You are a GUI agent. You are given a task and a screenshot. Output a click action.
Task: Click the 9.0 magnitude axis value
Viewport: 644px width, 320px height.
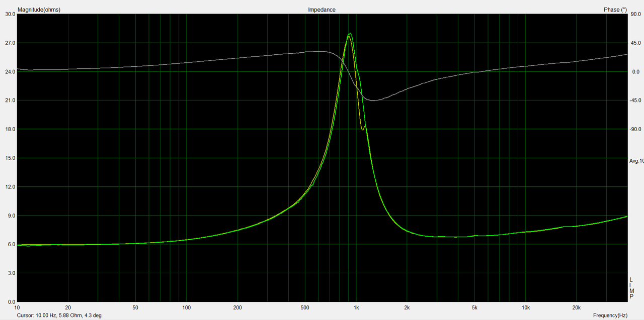click(x=11, y=216)
